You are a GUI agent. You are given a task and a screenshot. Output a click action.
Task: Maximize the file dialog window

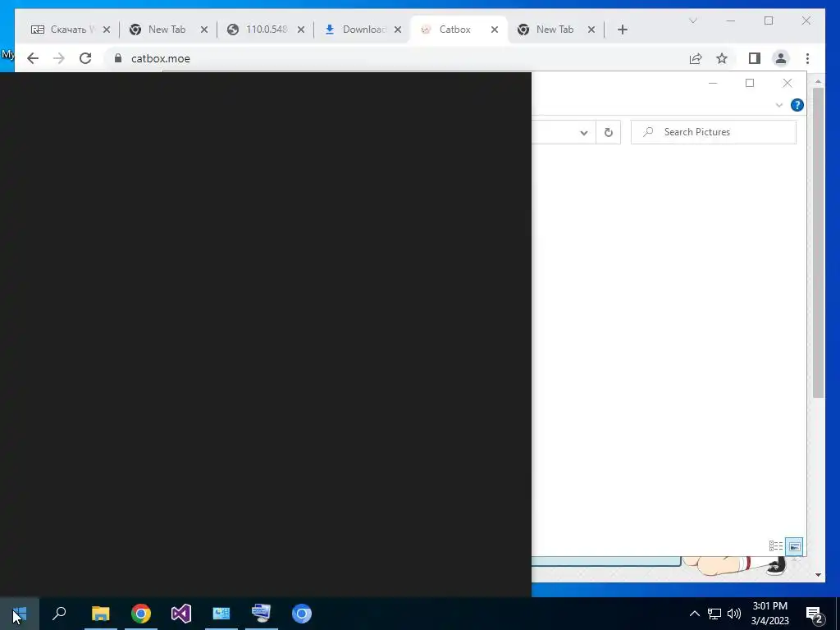tap(750, 83)
